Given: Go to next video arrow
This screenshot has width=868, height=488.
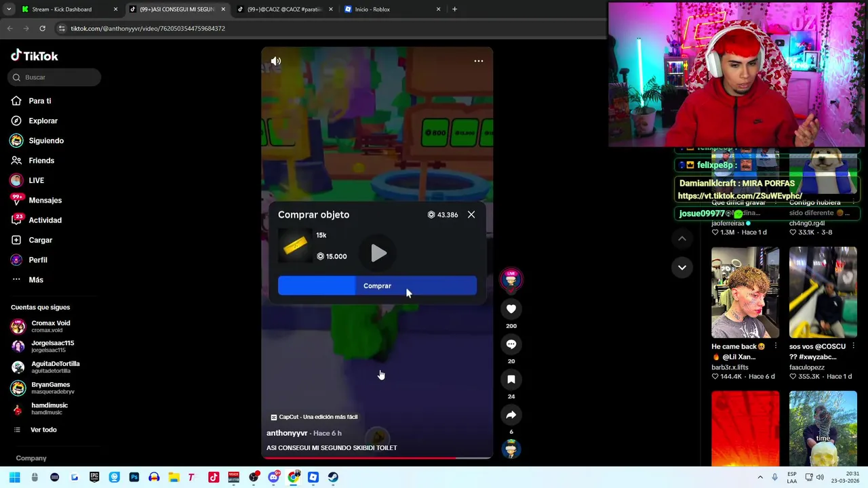Looking at the screenshot, I should (682, 268).
